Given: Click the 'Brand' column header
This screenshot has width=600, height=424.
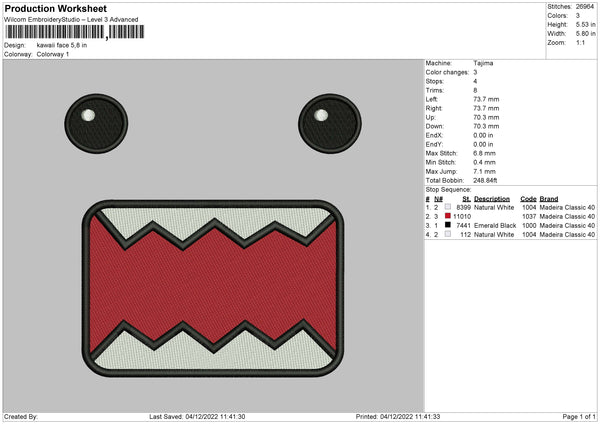Looking at the screenshot, I should pyautogui.click(x=548, y=199).
